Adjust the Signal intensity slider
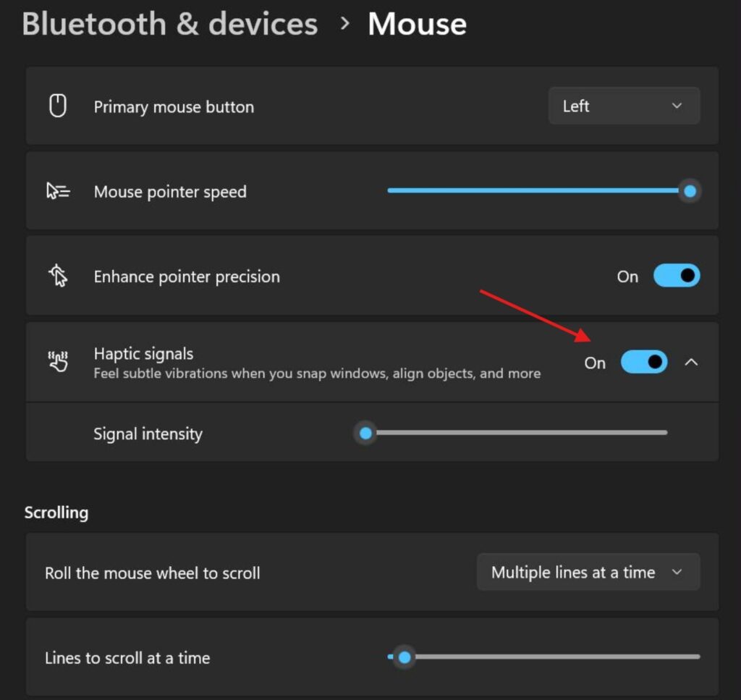Screen dimensions: 741x700 click(365, 432)
